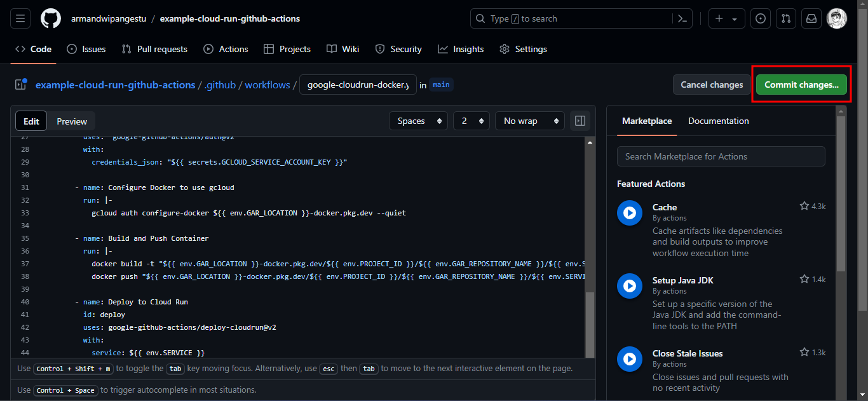868x401 pixels.
Task: Click the Search Marketplace for Actions field
Action: tap(721, 156)
